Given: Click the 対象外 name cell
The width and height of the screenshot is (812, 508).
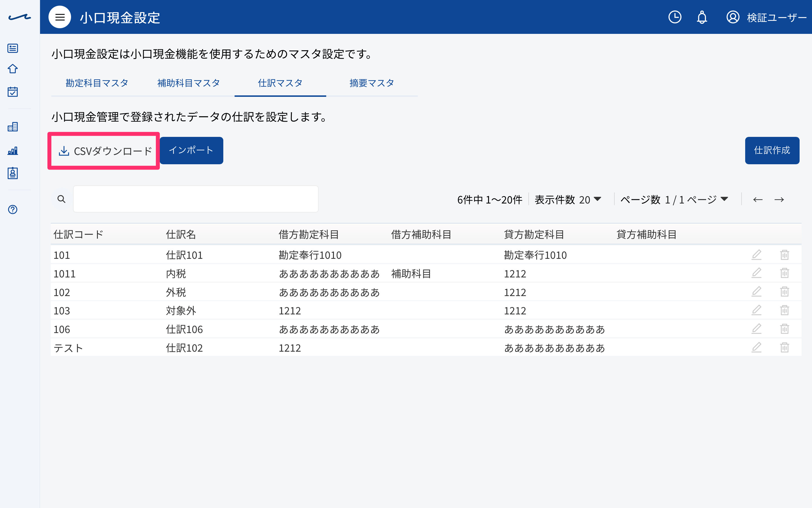Looking at the screenshot, I should click(181, 311).
